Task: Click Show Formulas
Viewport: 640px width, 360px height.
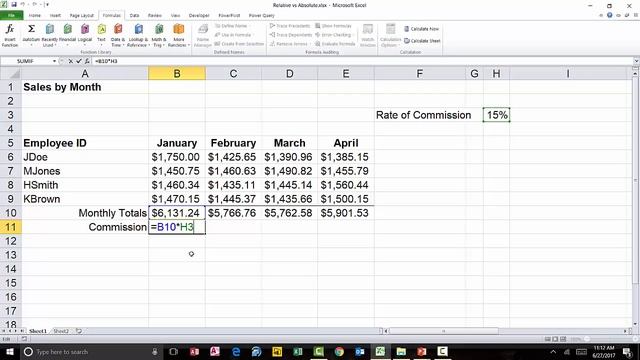Action: (333, 26)
